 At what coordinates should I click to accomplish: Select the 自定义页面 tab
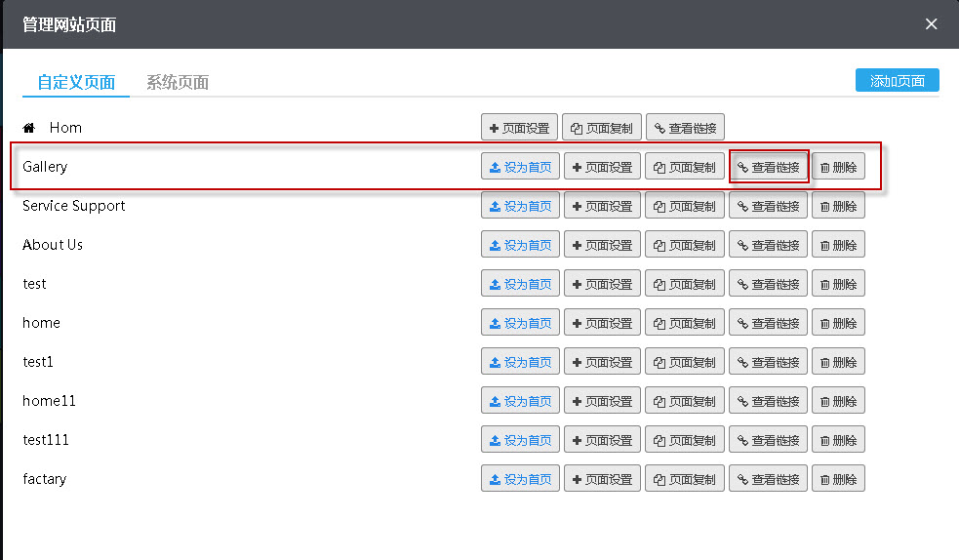76,82
